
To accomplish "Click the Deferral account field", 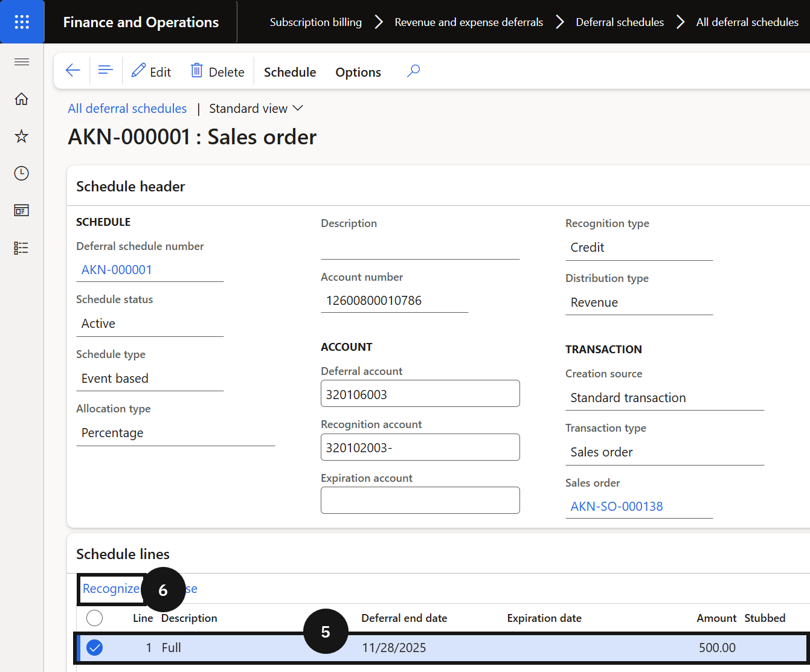I will [420, 394].
